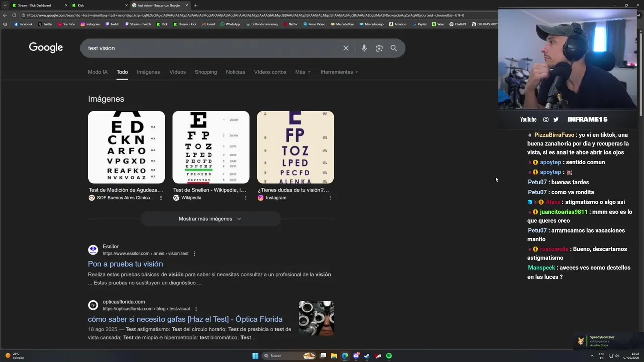This screenshot has width=644, height=362.
Task: Open Instagram bookmark in bookmarks bar
Action: click(90, 24)
